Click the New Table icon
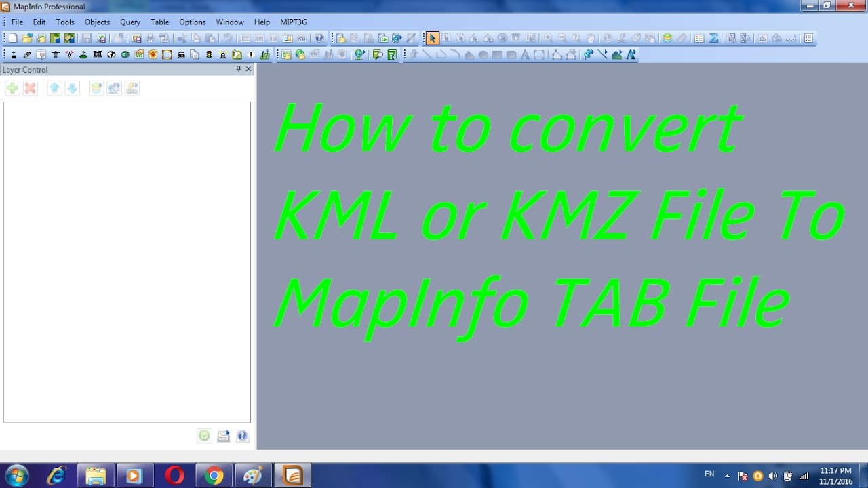 (13, 38)
